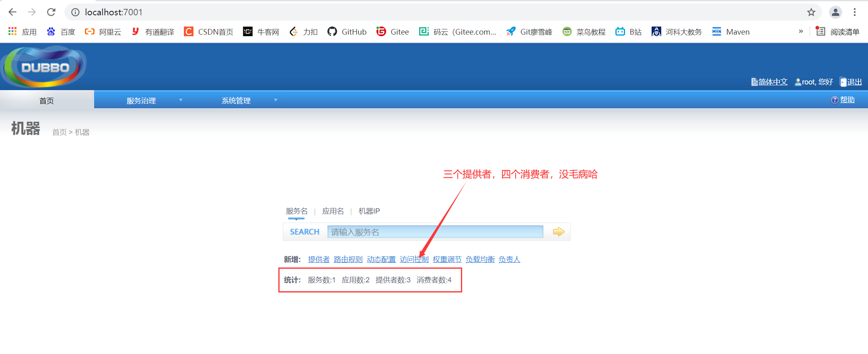Open the 阿里云 bookmark

[x=103, y=31]
